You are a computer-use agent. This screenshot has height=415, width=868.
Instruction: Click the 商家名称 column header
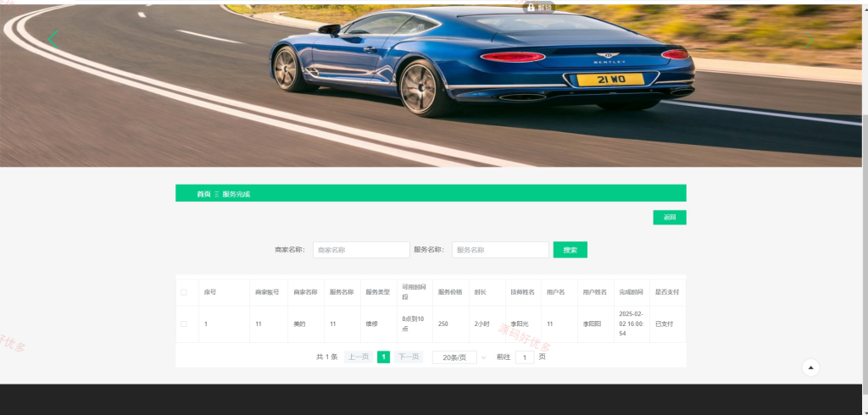pyautogui.click(x=305, y=292)
